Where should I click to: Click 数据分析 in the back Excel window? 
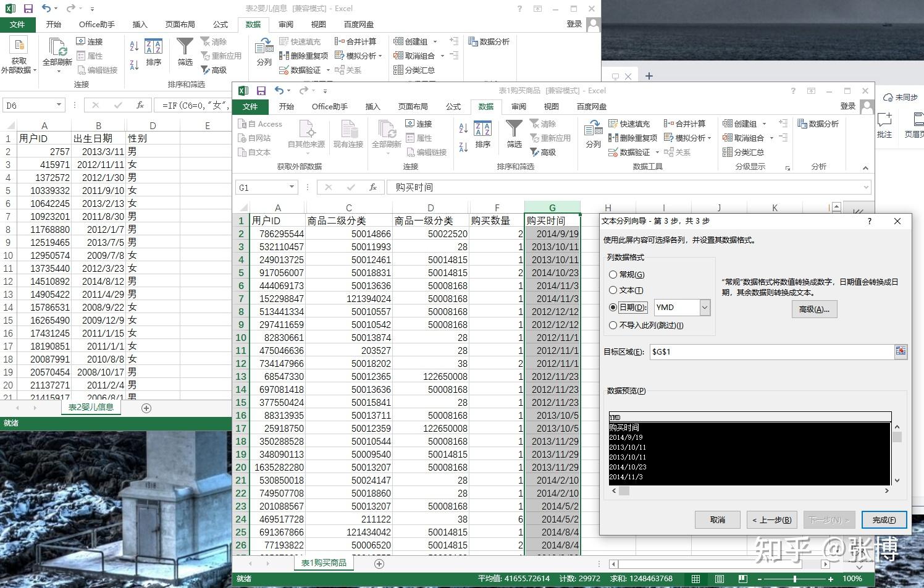coord(489,41)
